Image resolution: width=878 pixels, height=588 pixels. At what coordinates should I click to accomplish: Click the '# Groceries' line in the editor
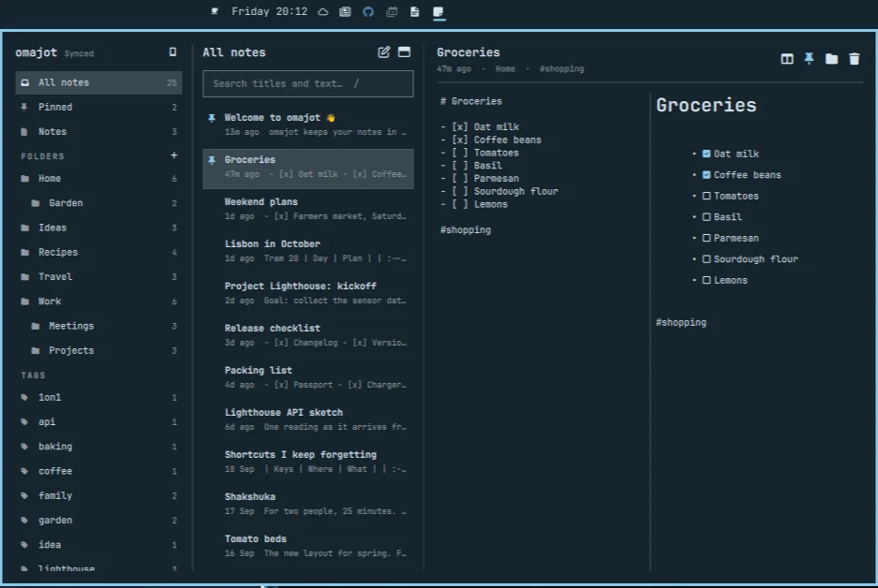471,101
